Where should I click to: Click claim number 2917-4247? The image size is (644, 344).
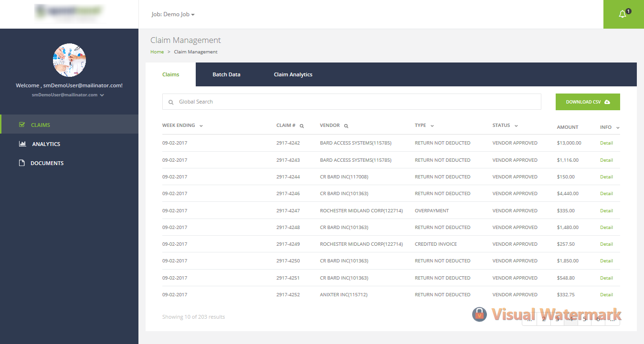point(288,210)
